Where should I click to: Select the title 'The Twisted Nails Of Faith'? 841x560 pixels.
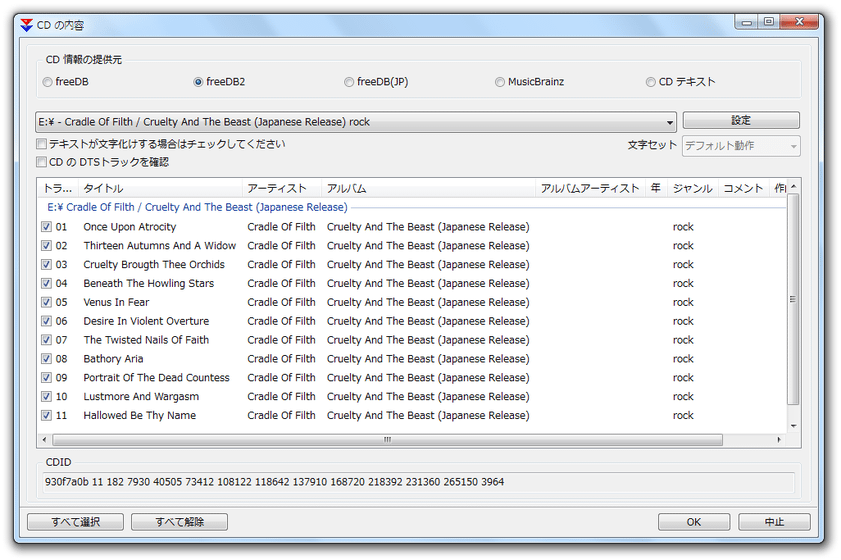coord(146,340)
